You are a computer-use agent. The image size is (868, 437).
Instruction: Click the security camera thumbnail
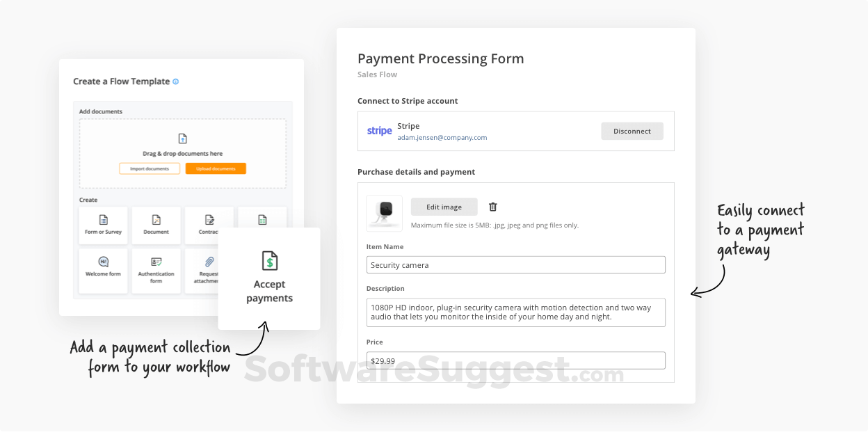[384, 213]
